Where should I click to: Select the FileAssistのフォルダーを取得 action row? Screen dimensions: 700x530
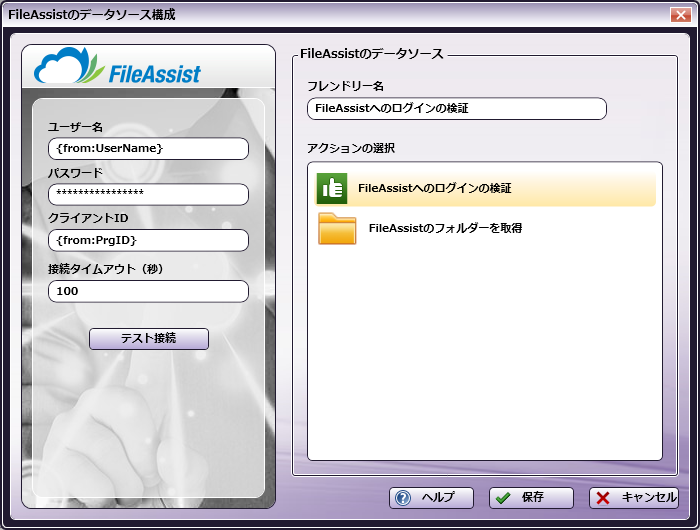[x=485, y=229]
